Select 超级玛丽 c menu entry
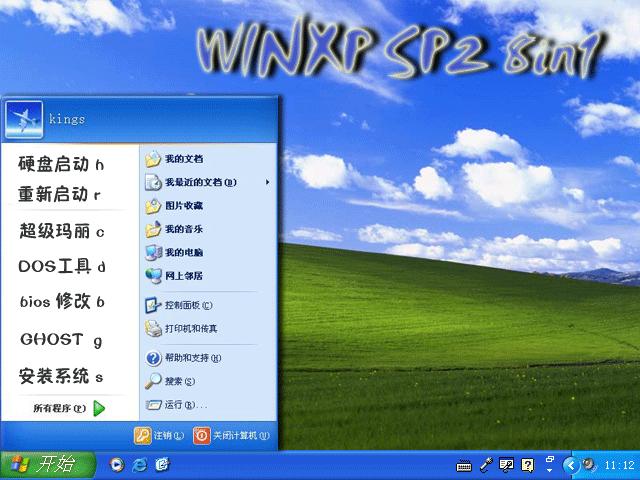 pyautogui.click(x=62, y=231)
